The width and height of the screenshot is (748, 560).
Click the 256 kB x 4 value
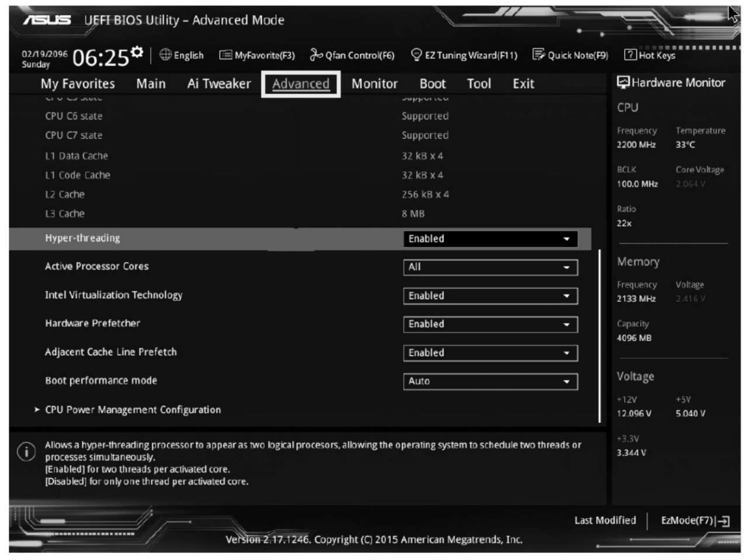click(x=425, y=194)
